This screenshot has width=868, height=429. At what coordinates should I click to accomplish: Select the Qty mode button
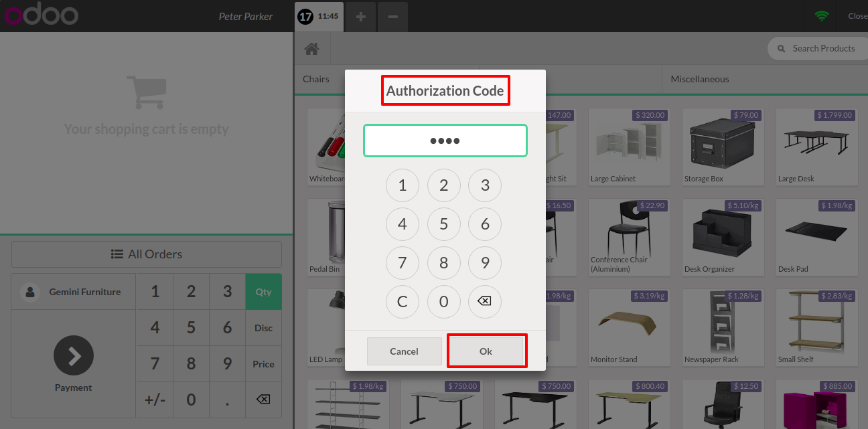click(263, 292)
